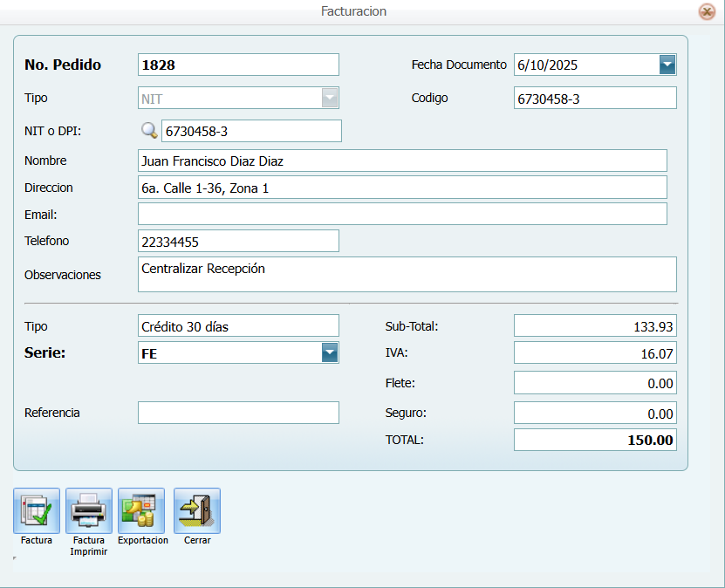Click the Factura icon button
This screenshot has width=725, height=588.
[x=37, y=510]
